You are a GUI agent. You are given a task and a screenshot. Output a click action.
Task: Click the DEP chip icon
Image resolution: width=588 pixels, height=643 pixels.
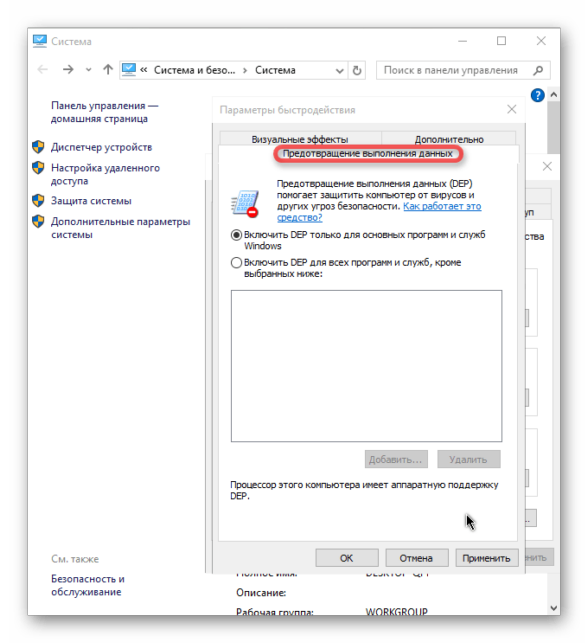[x=245, y=203]
